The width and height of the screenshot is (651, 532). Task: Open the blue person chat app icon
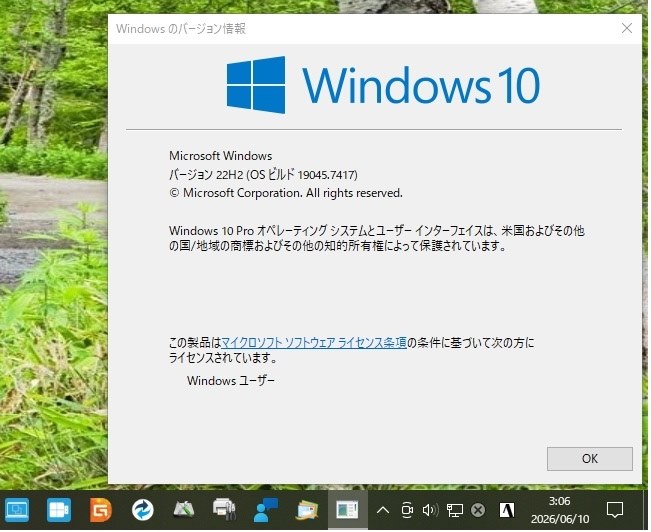click(266, 511)
